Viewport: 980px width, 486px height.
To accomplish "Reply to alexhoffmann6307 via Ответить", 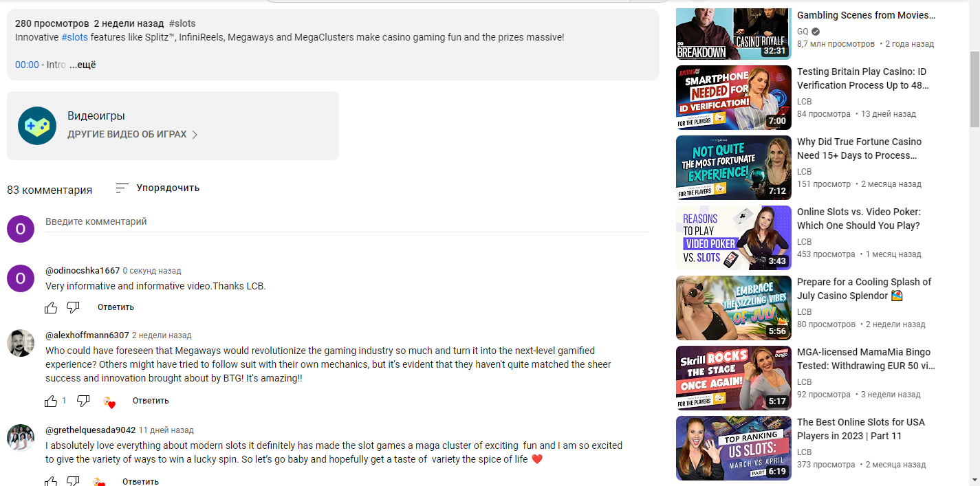I will (151, 401).
